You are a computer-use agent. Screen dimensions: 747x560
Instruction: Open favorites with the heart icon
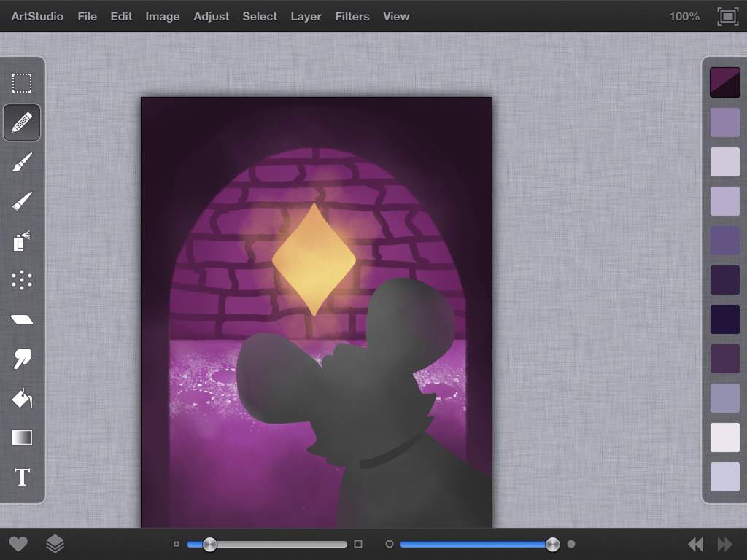click(x=18, y=544)
